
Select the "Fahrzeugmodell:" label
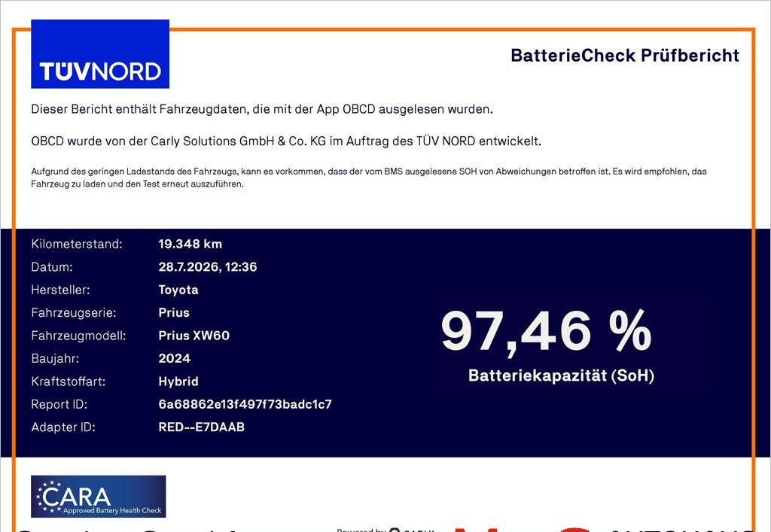click(x=78, y=336)
